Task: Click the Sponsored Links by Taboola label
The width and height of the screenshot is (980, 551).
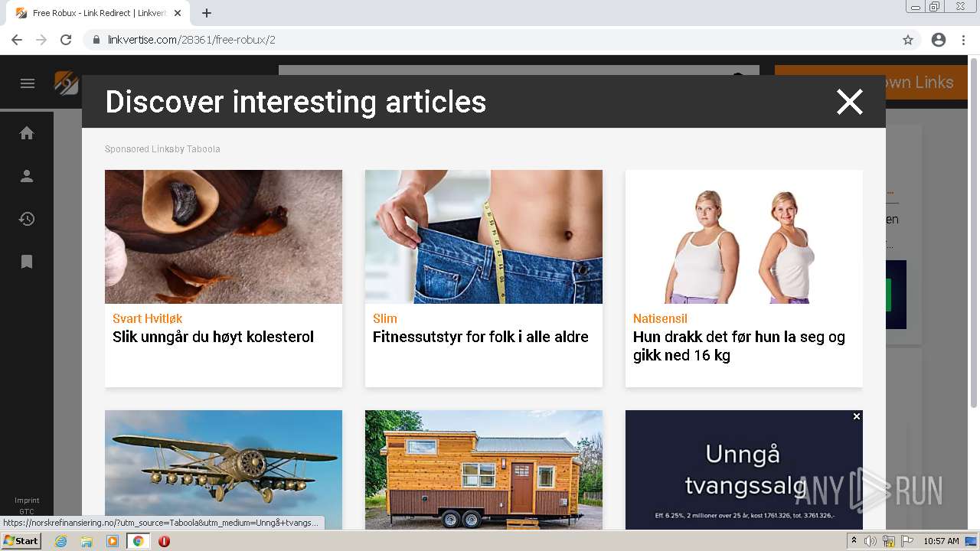Action: [x=162, y=149]
